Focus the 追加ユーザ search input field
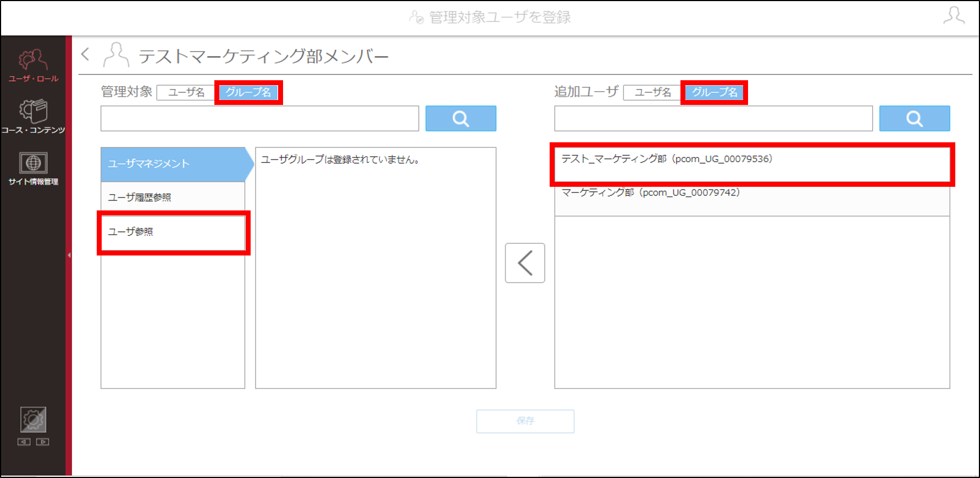This screenshot has width=980, height=478. tap(713, 118)
